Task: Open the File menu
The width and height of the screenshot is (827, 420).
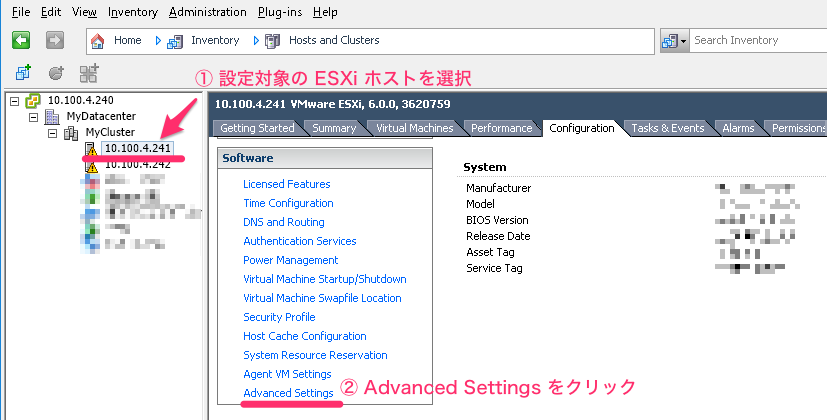Action: coord(21,12)
